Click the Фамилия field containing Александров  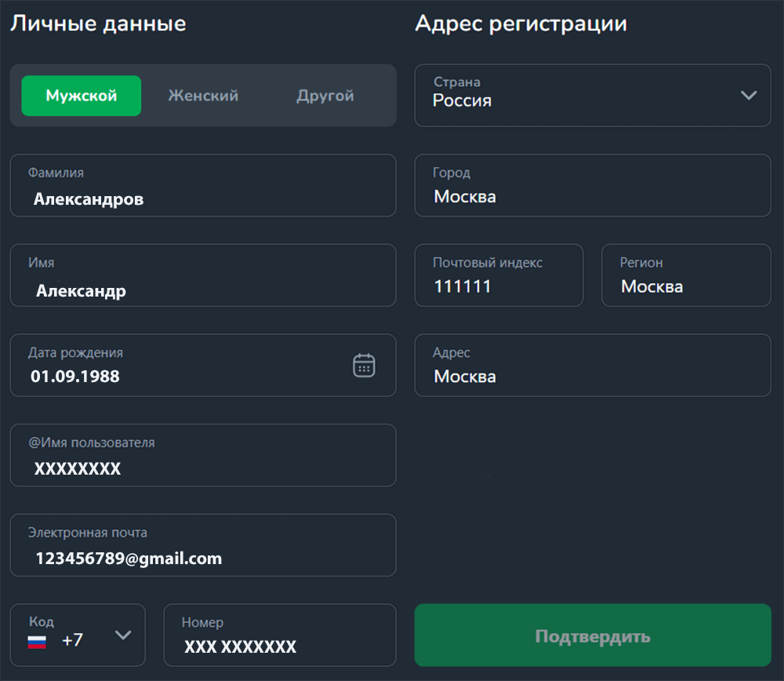[x=203, y=186]
